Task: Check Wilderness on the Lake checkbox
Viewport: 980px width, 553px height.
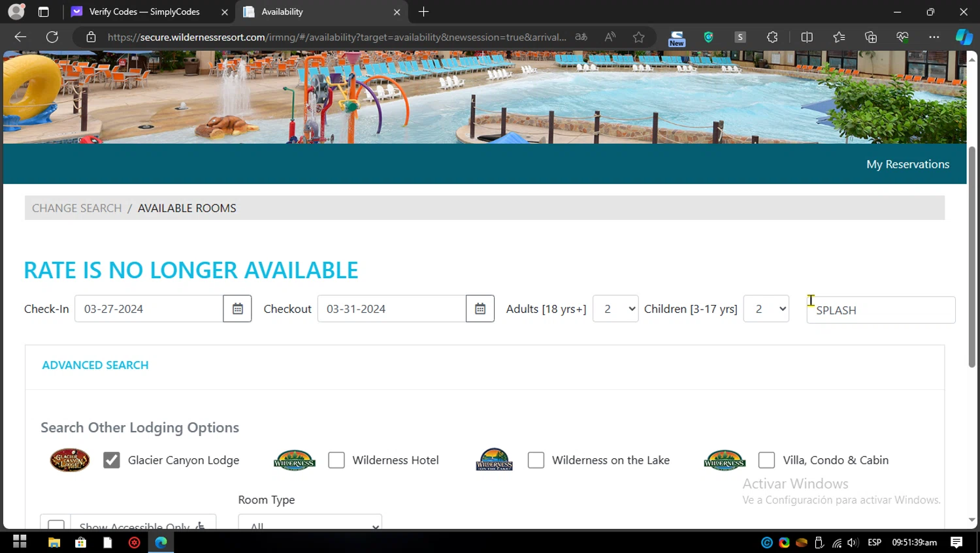Action: click(x=536, y=460)
